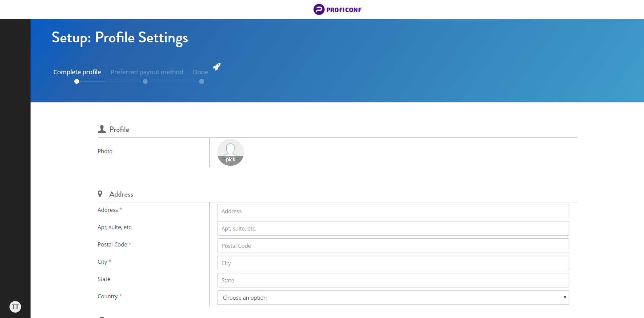This screenshot has height=318, width=644.
Task: Click the Profile section heading
Action: 119,130
